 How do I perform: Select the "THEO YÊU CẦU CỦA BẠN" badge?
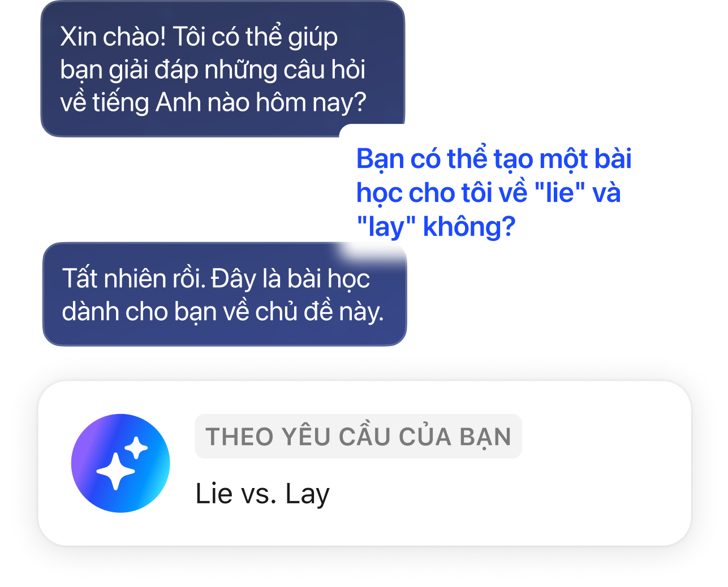358,436
